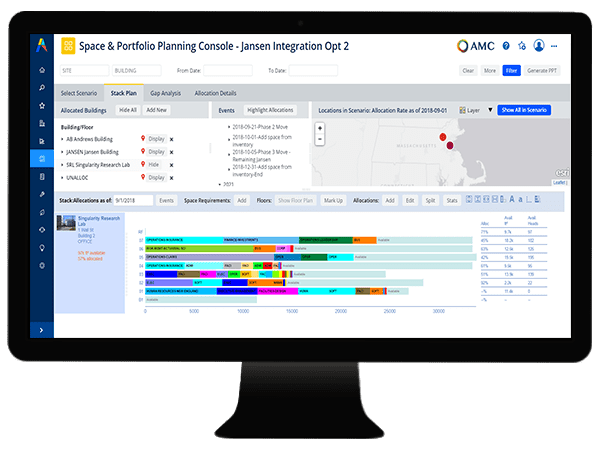This screenshot has height=450, width=600.
Task: Click the small font a icon in stack toolbar
Action: [x=520, y=199]
